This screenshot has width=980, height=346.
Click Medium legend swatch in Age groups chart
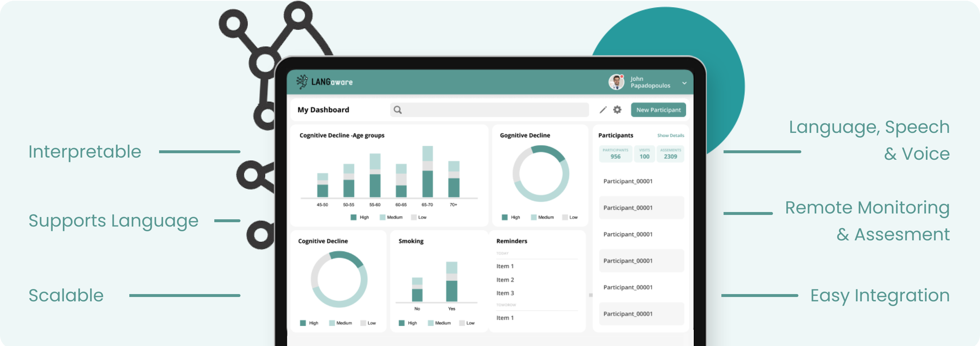[382, 217]
